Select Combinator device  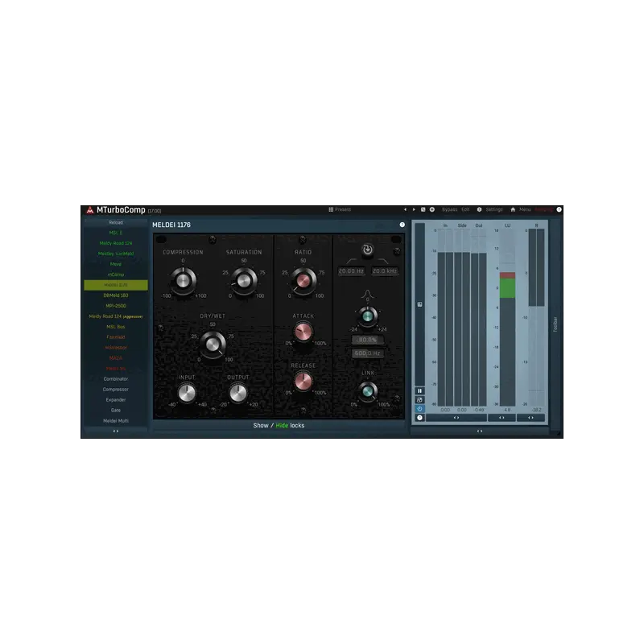(x=116, y=379)
